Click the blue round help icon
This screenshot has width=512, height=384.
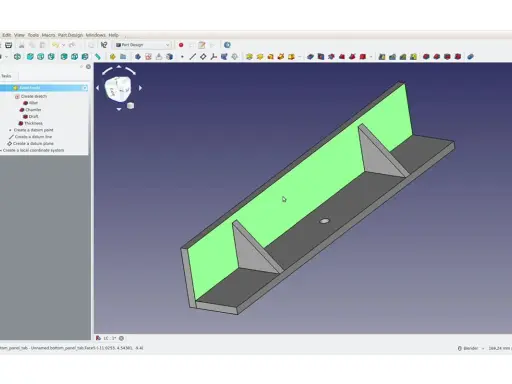(227, 45)
